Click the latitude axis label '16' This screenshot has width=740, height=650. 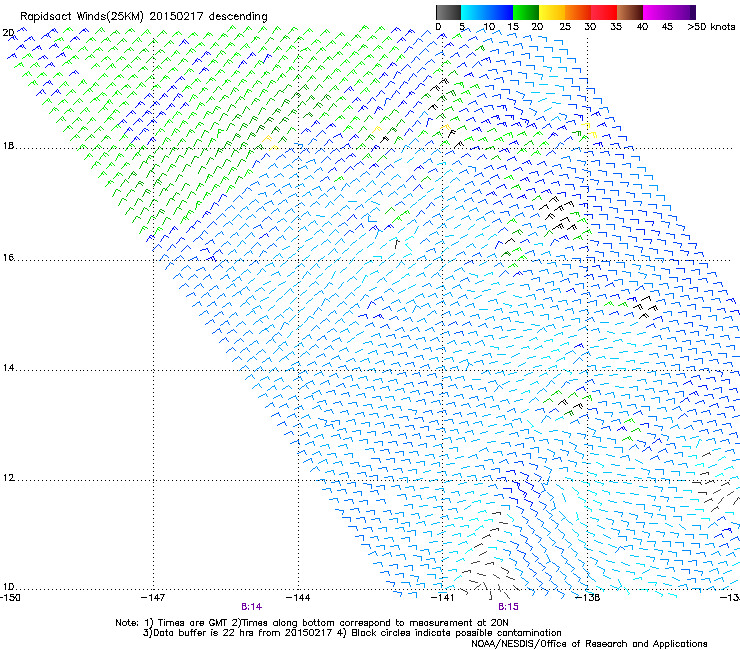click(8, 258)
